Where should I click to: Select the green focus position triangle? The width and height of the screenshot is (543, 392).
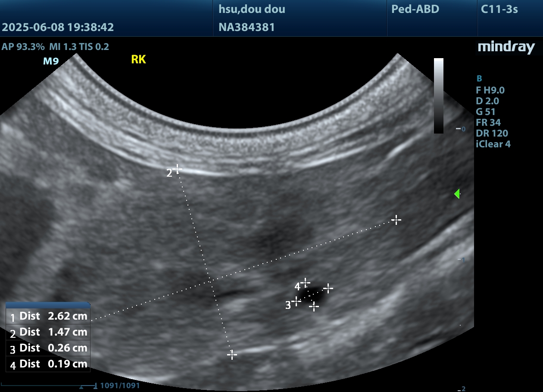coord(457,194)
